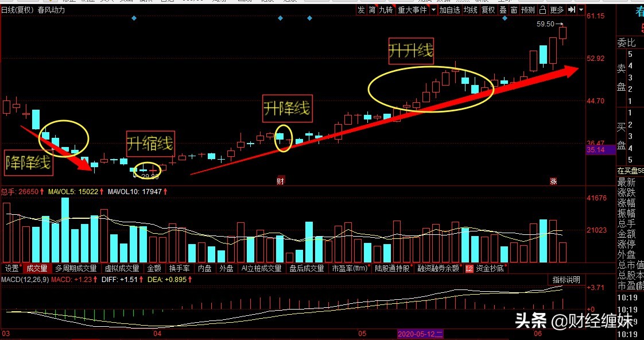Click the 61.15 price axis label
Image resolution: width=644 pixels, height=340 pixels.
pyautogui.click(x=596, y=16)
